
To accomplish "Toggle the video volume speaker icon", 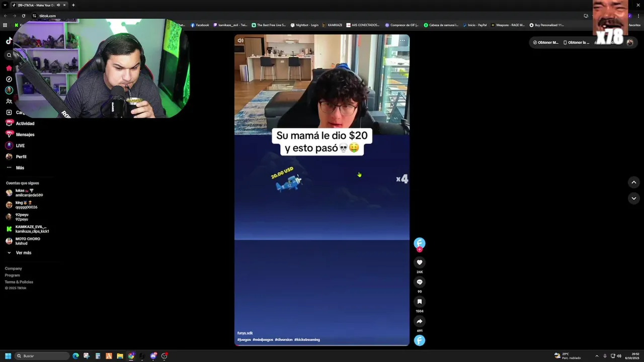I will 240,41.
